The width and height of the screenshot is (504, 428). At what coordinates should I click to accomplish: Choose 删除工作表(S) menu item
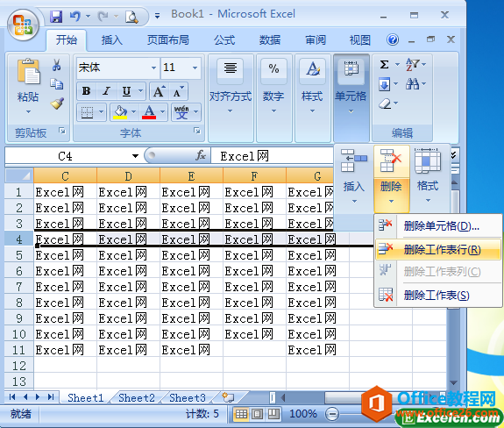(x=437, y=295)
